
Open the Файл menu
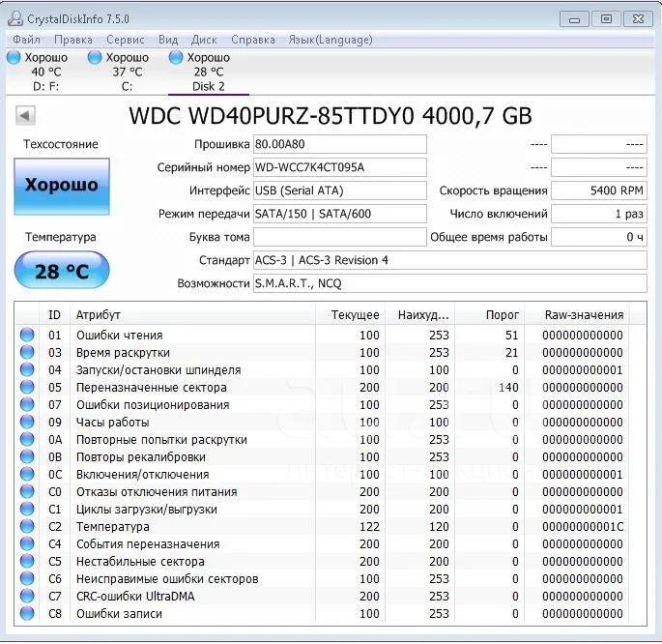tap(26, 40)
